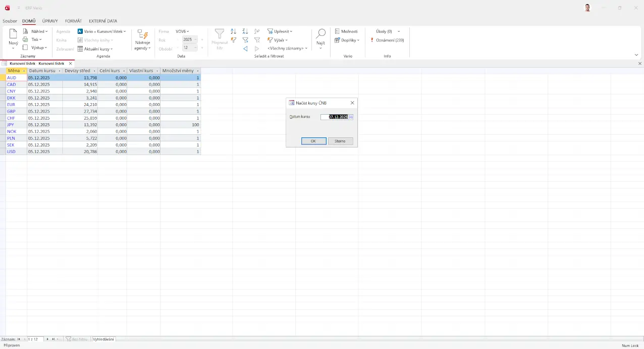Confirm the dialog with OK
The width and height of the screenshot is (644, 349).
(313, 141)
